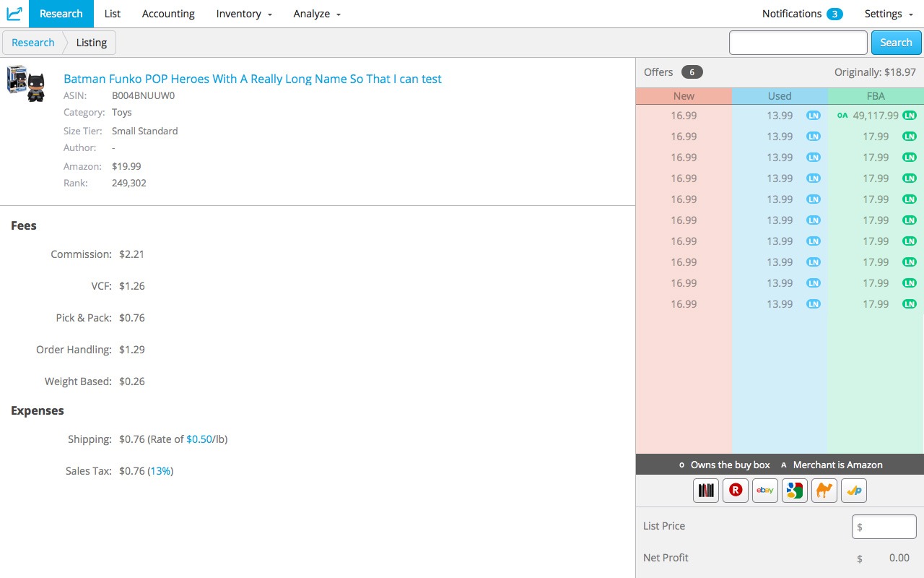Click the Size Tier value Small Standard
924x578 pixels.
click(144, 131)
